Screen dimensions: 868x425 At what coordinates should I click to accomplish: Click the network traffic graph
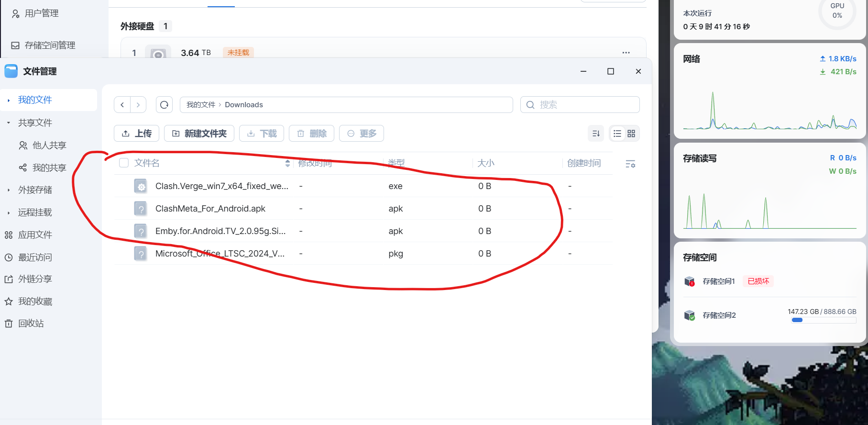770,110
